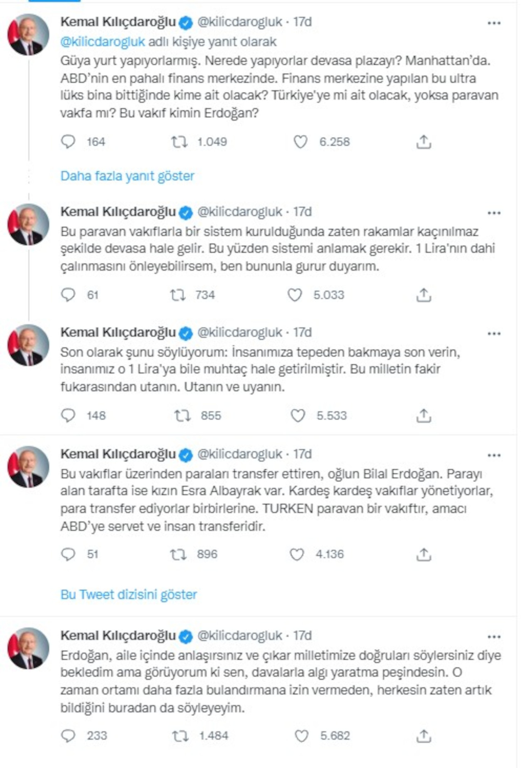Screen dimensions: 532x768
Task: Like the tweet with 6.258 likes
Action: click(x=300, y=142)
